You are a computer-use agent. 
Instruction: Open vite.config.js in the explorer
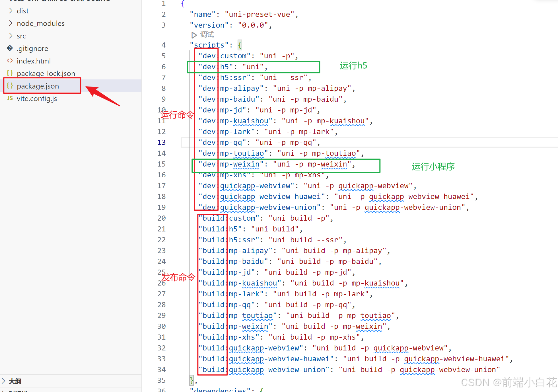pos(37,98)
